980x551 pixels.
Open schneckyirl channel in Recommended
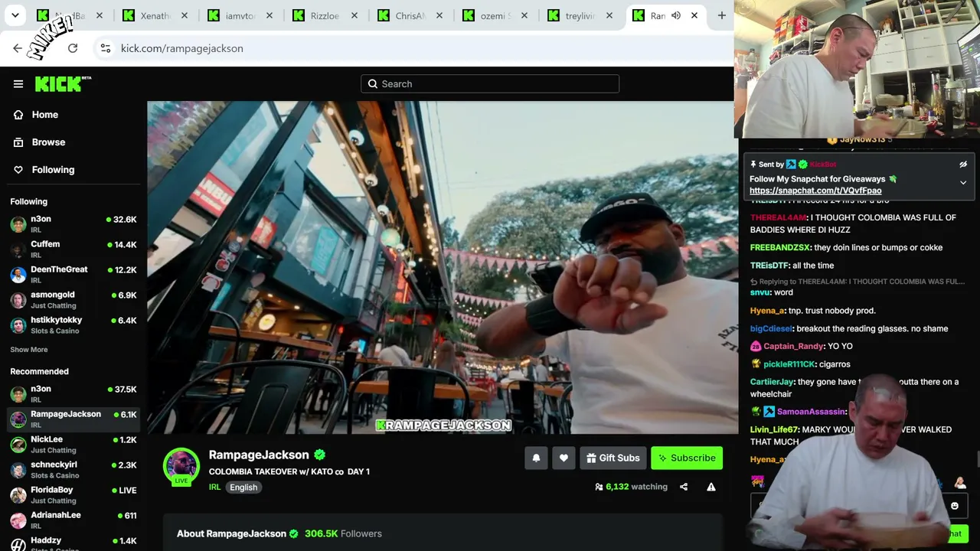pos(73,470)
